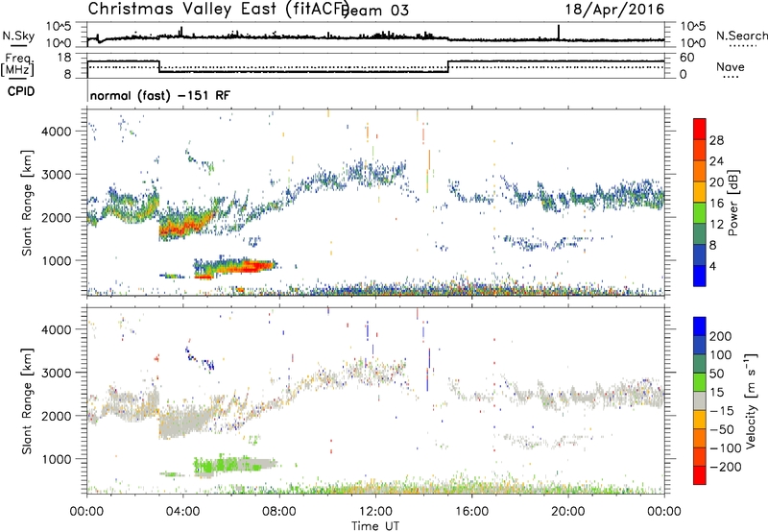768x532 pixels.
Task: Click the date "18/Apr/2016"
Action: (615, 10)
